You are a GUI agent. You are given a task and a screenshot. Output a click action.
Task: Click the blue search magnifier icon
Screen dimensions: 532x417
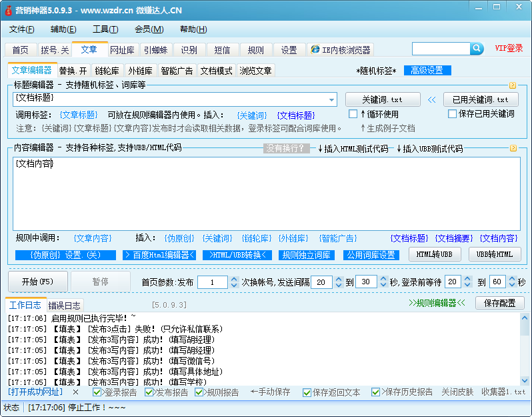click(x=477, y=49)
